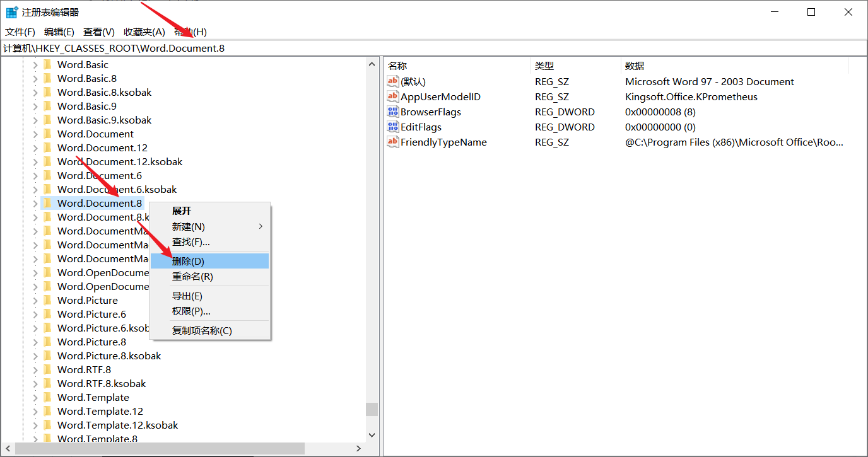Select the 'Kingsoft.Office.KPrometheus' data cell

click(x=691, y=96)
